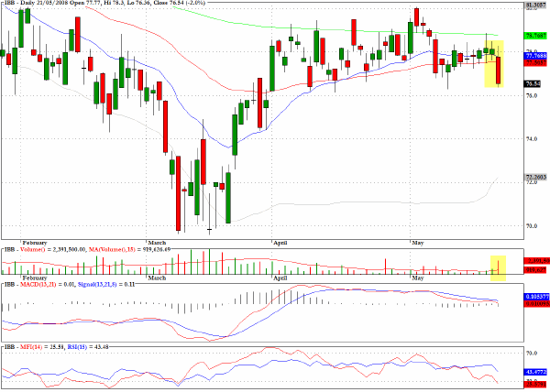The width and height of the screenshot is (550, 392).
Task: Click the green moving average price label
Action: click(535, 36)
